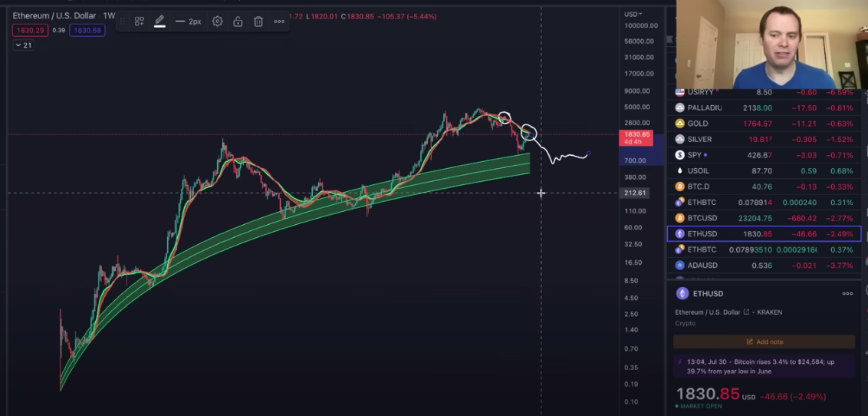Click the BTC.D bitcoin icon

[x=680, y=187]
